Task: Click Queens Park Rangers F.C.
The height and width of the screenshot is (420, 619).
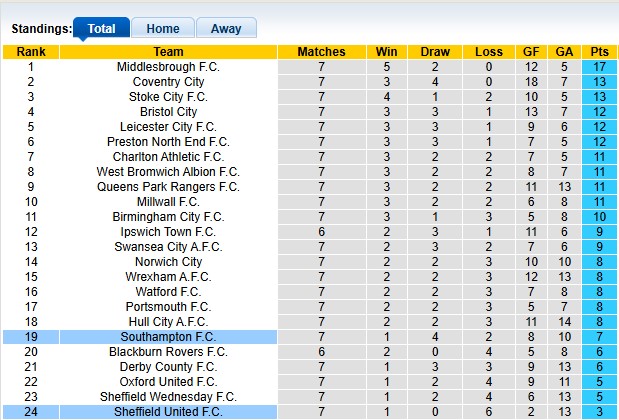Action: 168,187
